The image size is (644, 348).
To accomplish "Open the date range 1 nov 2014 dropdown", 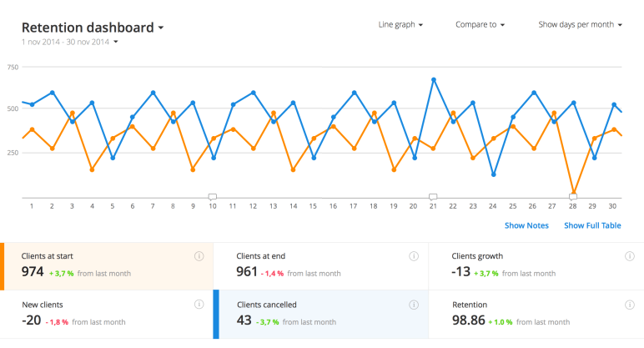I will pyautogui.click(x=70, y=42).
